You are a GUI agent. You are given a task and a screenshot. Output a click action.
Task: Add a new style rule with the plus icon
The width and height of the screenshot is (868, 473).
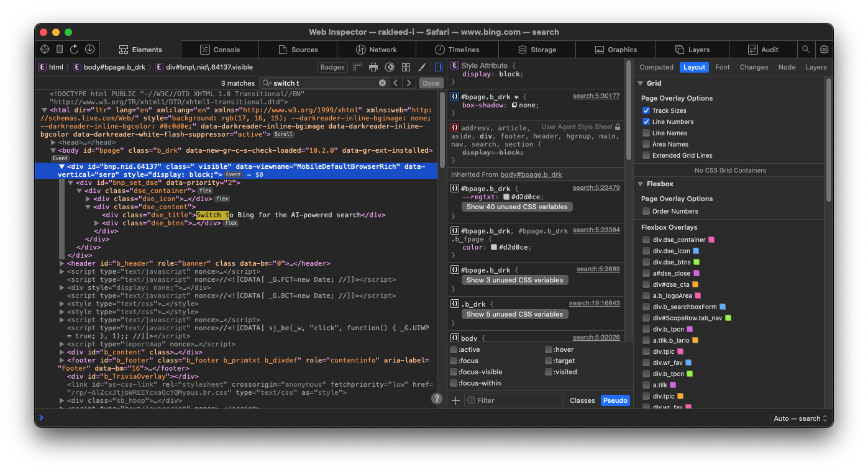click(455, 400)
